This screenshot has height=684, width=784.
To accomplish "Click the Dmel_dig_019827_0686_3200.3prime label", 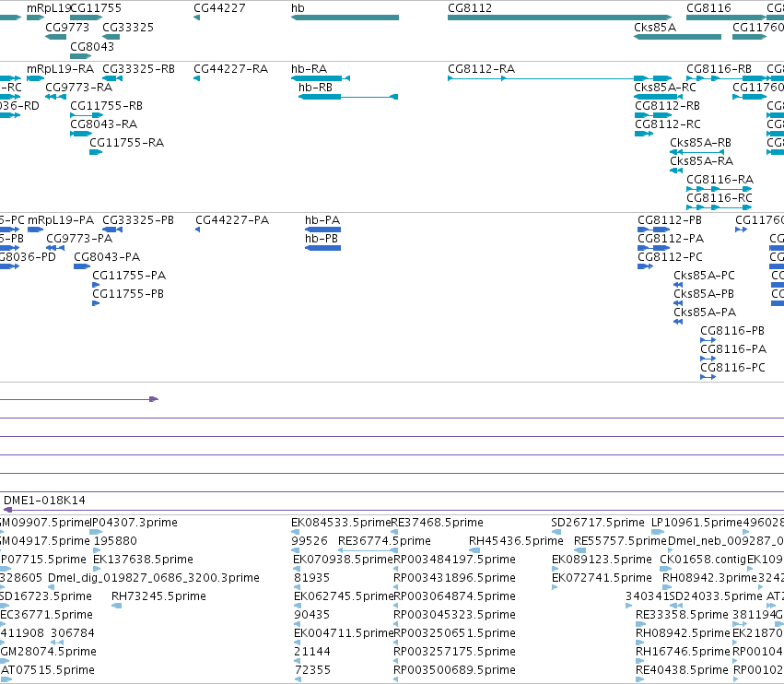I will coord(154,577).
